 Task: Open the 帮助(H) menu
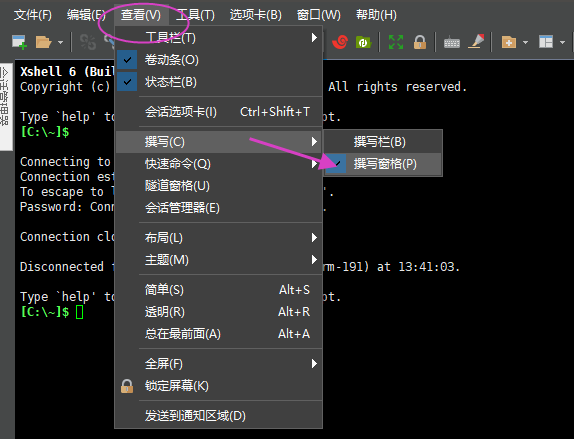click(x=376, y=15)
